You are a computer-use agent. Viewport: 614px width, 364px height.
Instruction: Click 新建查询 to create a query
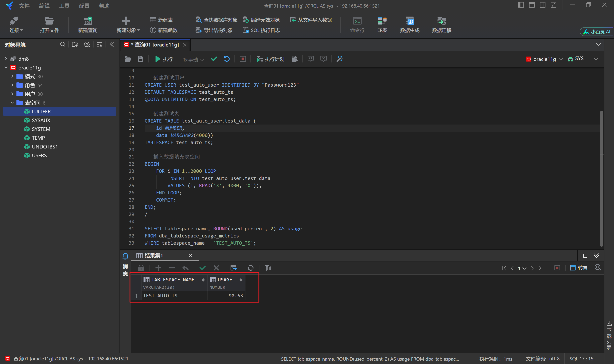click(88, 25)
